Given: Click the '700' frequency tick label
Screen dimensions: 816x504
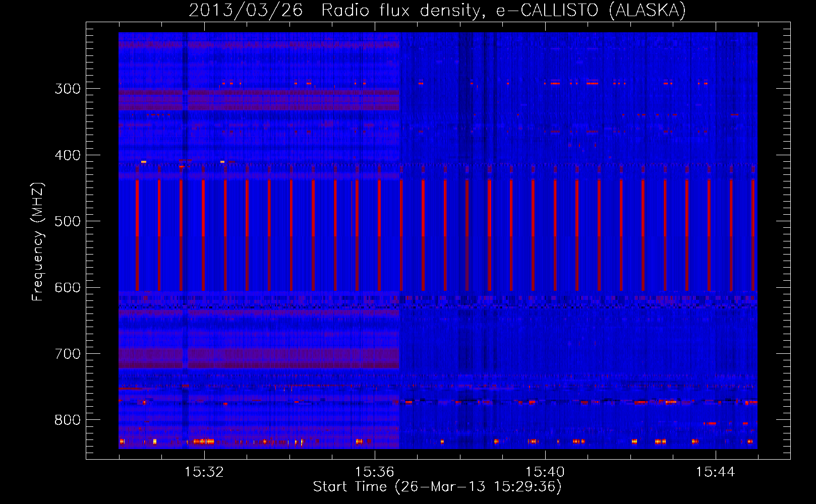Looking at the screenshot, I should click(68, 354).
